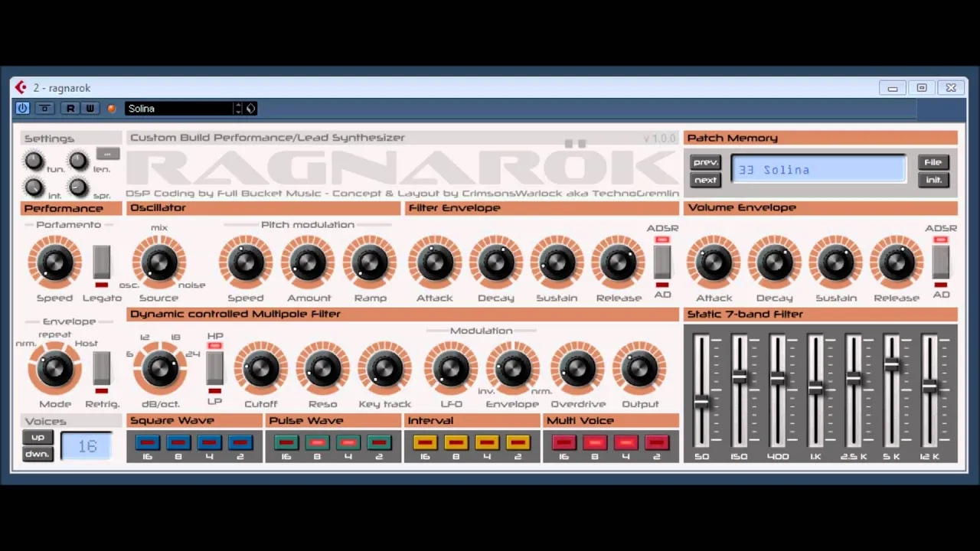Toggle Square Wave 16' button
The width and height of the screenshot is (980, 551).
tap(147, 442)
